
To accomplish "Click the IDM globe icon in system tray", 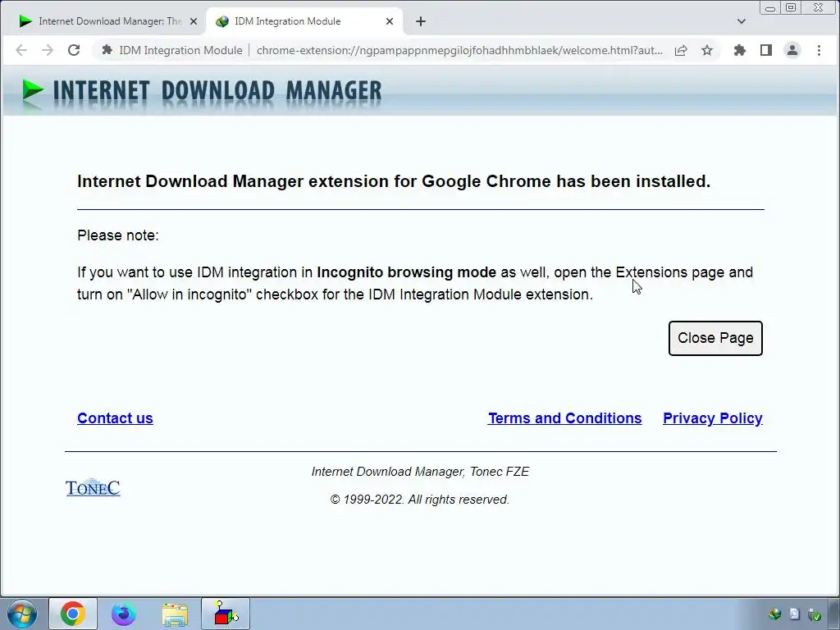I will pyautogui.click(x=774, y=614).
